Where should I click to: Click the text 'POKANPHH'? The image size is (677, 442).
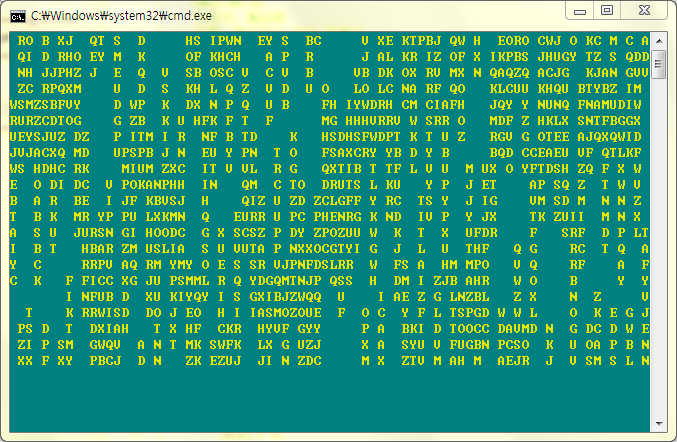(x=153, y=185)
